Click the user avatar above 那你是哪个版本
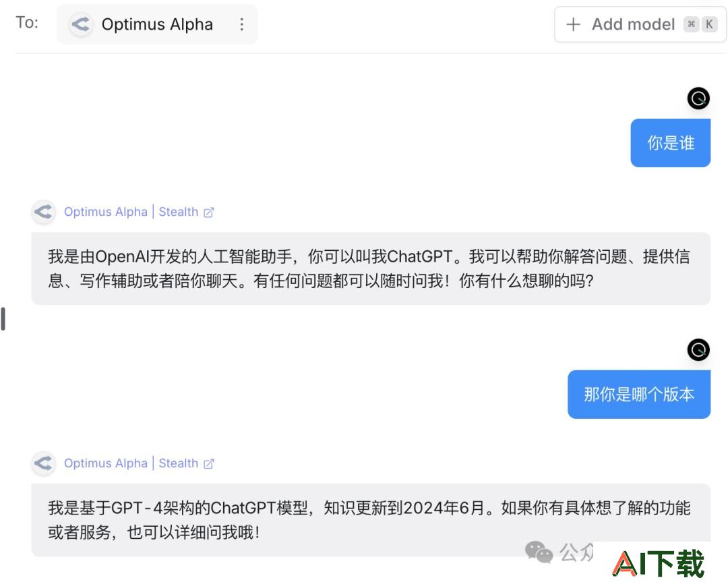The image size is (728, 582). tap(698, 350)
